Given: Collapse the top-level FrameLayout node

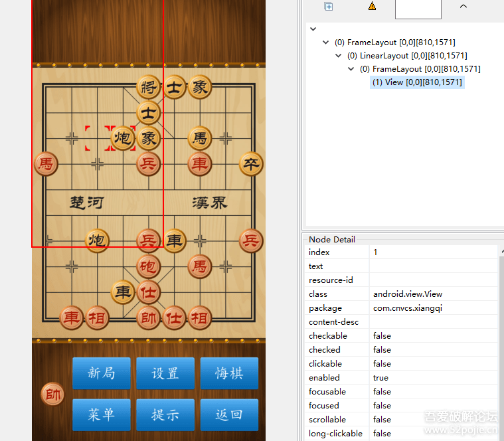Looking at the screenshot, I should 325,43.
